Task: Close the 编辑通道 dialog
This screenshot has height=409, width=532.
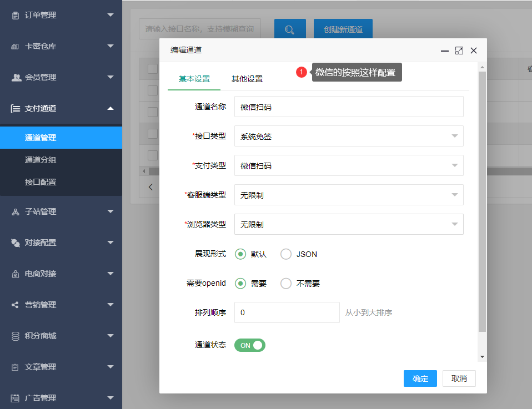Action: [474, 51]
